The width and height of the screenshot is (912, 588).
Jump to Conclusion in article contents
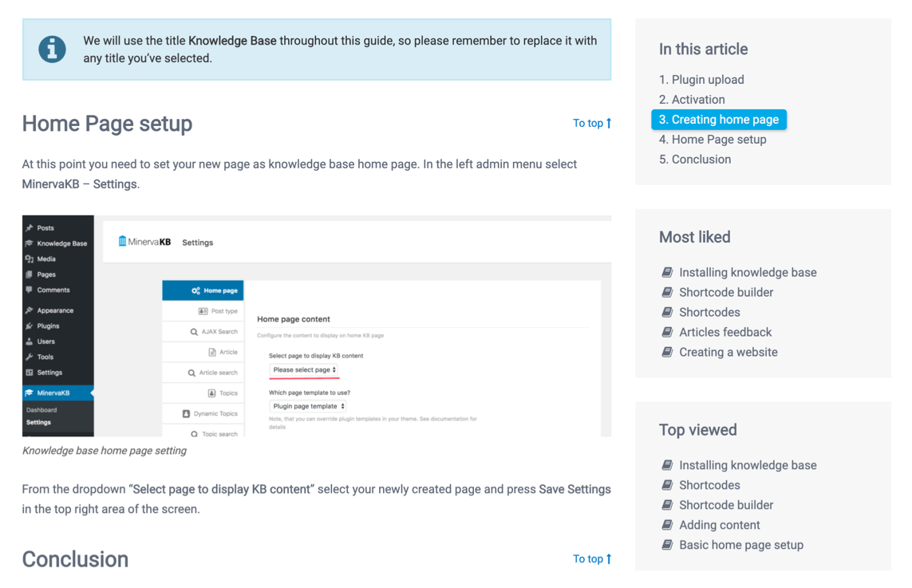(695, 160)
